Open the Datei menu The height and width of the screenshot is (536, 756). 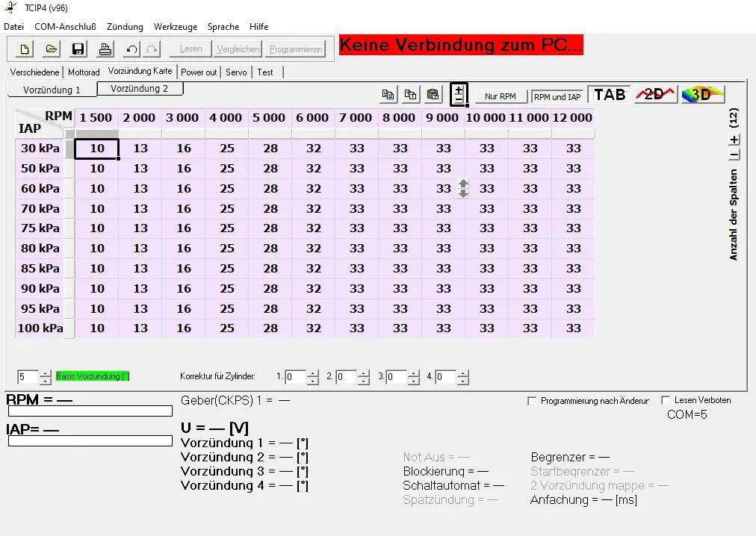[14, 27]
